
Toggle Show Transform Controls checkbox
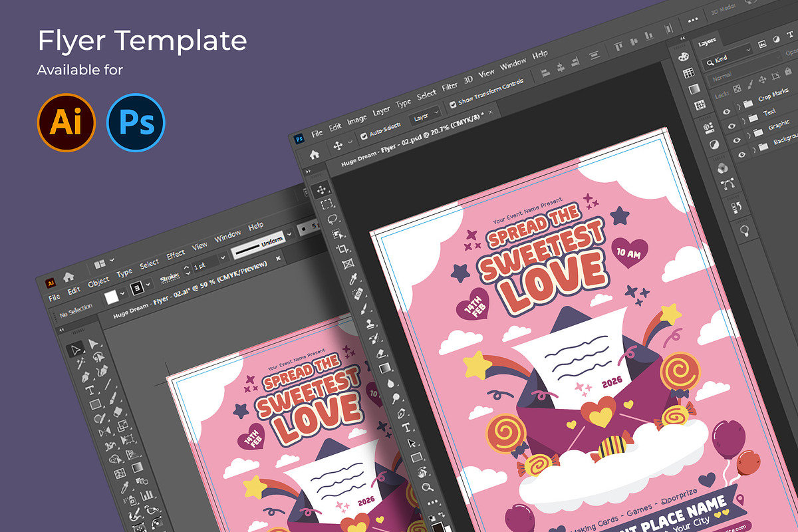[452, 104]
